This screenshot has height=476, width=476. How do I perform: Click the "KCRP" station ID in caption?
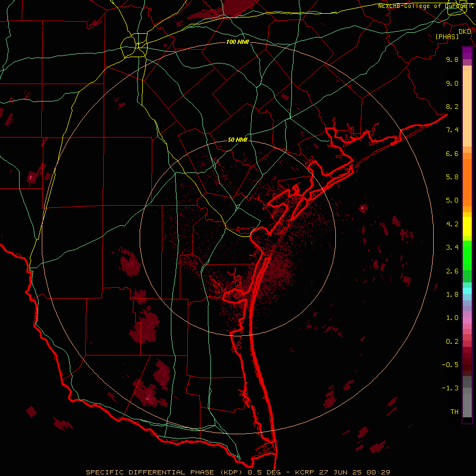(x=305, y=472)
